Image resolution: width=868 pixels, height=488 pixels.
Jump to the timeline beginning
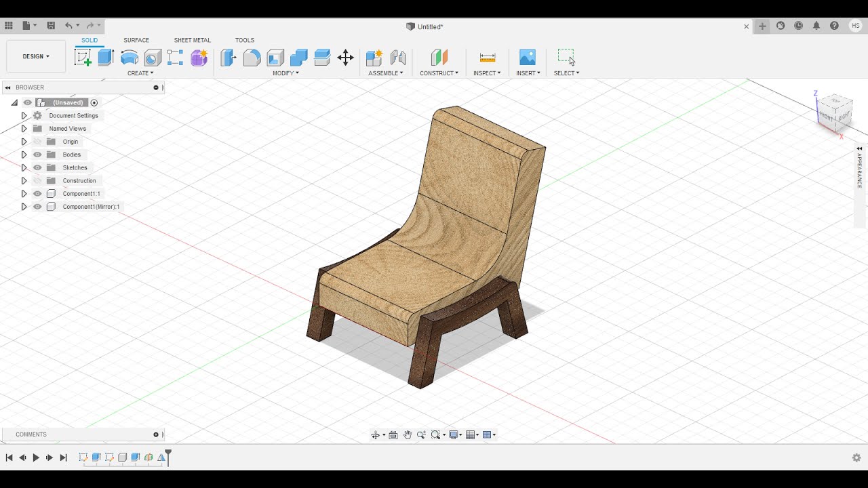9,457
